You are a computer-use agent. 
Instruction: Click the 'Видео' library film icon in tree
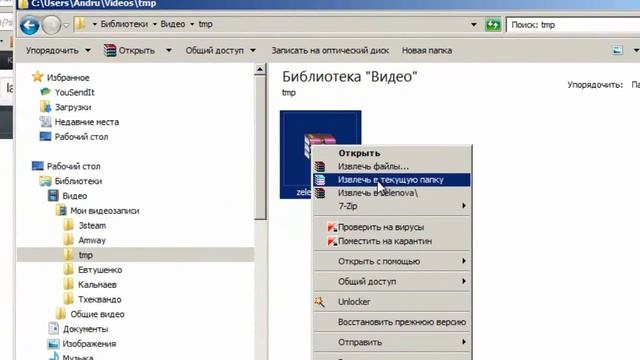pyautogui.click(x=53, y=196)
